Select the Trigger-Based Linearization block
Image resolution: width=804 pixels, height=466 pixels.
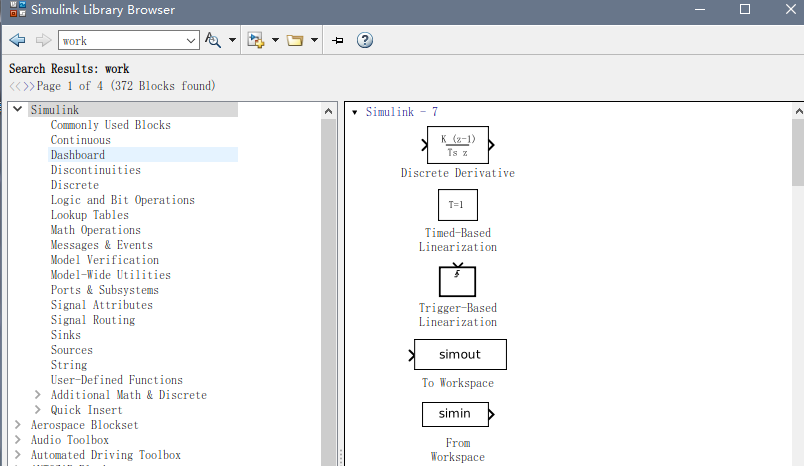click(457, 280)
